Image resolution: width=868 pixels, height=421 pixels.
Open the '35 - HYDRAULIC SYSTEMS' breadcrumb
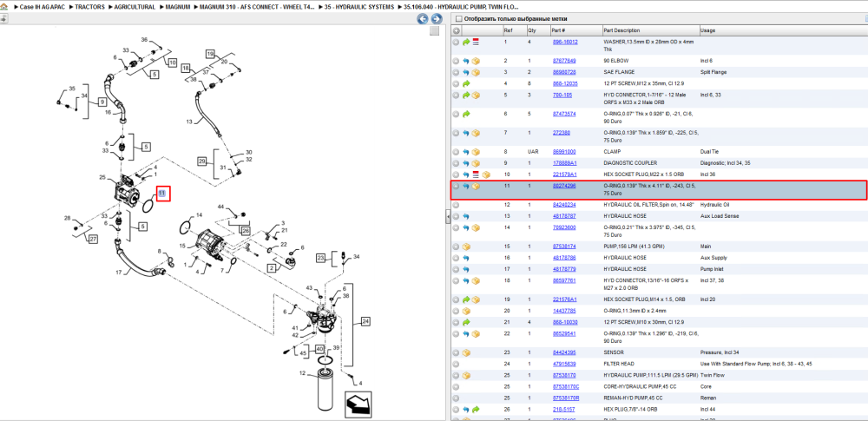coord(360,7)
